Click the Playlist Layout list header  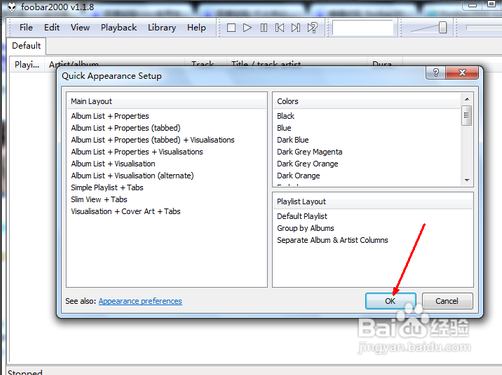tap(373, 202)
